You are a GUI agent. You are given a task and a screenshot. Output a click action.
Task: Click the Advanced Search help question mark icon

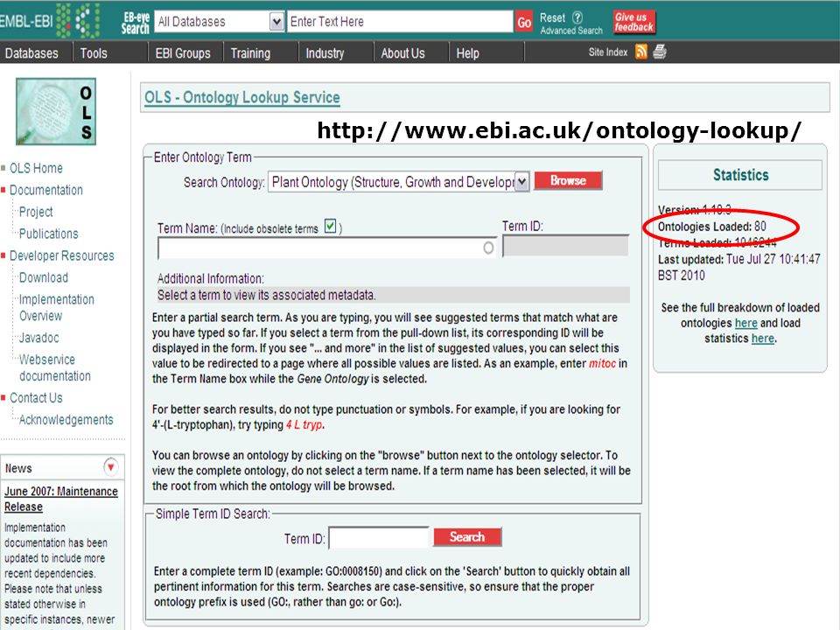coord(577,17)
